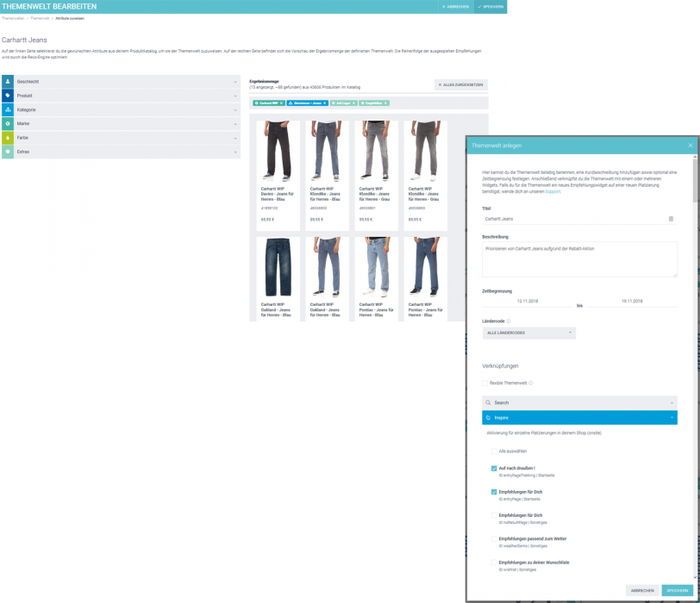Click the Titel input field
Image resolution: width=700 pixels, height=603 pixels.
point(579,219)
